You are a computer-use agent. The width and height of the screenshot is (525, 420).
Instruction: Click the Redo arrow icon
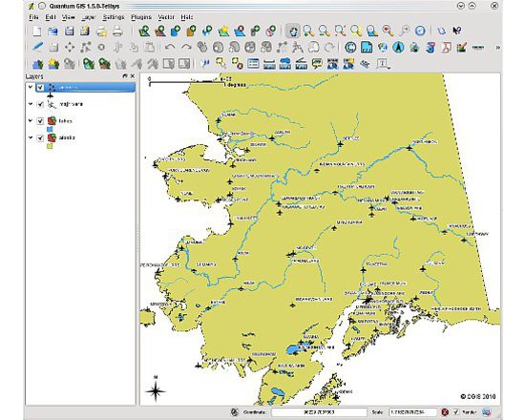(x=186, y=47)
